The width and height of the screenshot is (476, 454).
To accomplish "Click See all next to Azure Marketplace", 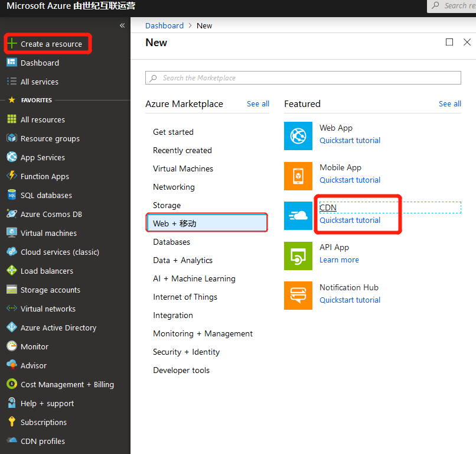I will (258, 103).
